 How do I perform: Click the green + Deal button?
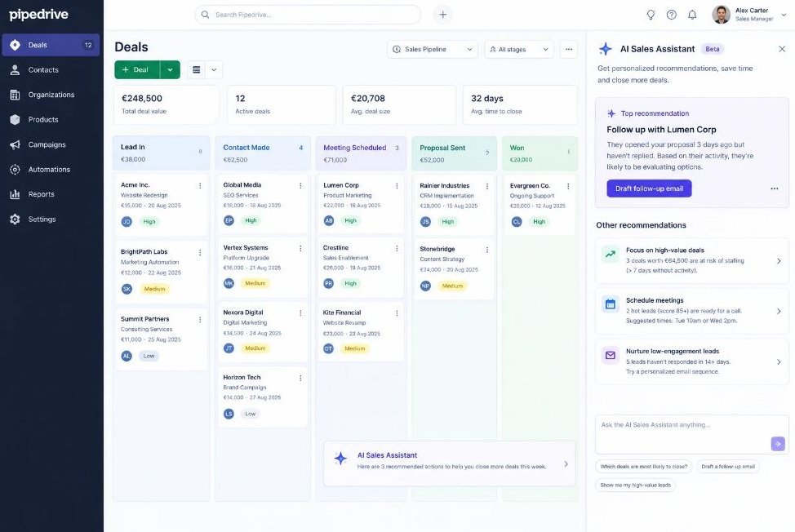137,70
